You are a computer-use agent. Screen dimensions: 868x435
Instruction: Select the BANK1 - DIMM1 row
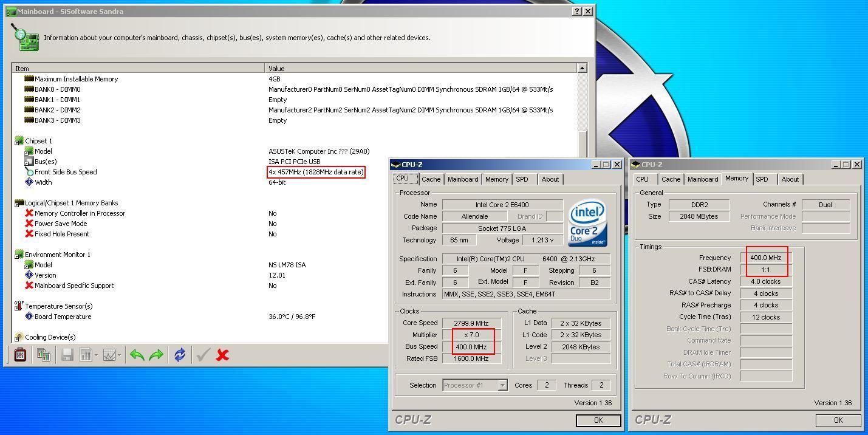295,100
